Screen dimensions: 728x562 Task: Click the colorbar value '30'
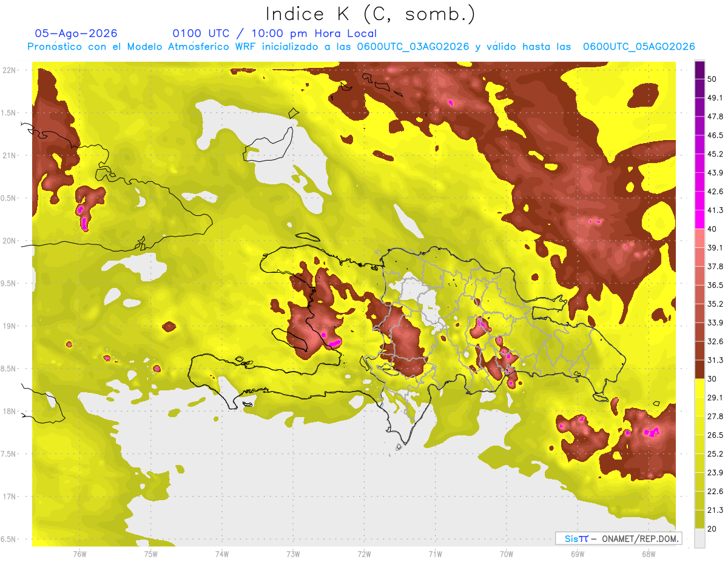[712, 379]
